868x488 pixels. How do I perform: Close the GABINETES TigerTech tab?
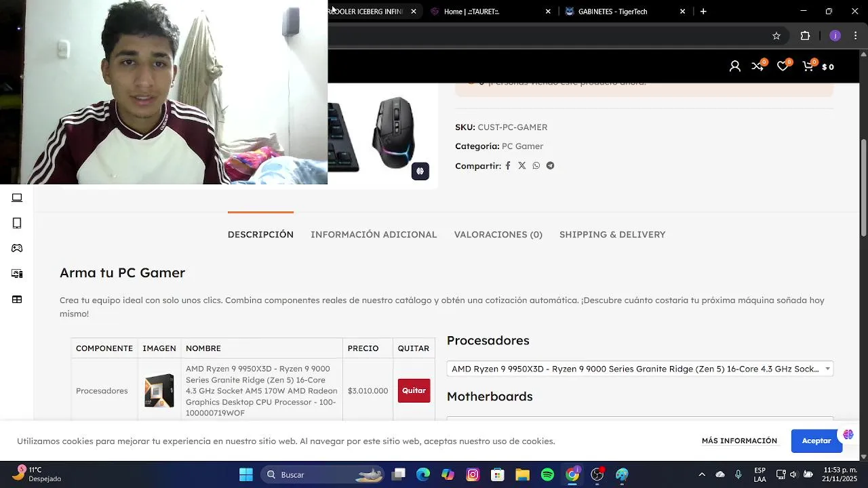(x=682, y=12)
